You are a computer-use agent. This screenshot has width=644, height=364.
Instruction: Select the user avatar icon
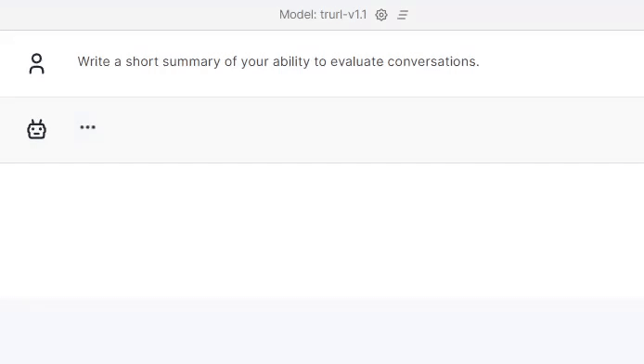point(36,64)
